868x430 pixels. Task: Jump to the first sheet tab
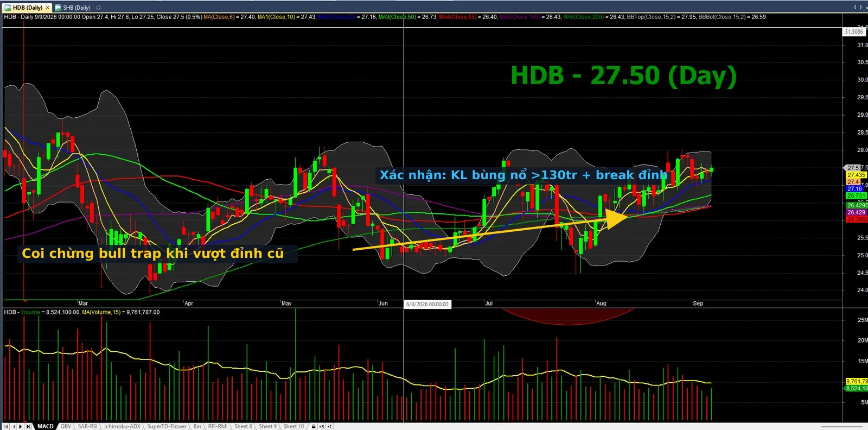coord(7,426)
